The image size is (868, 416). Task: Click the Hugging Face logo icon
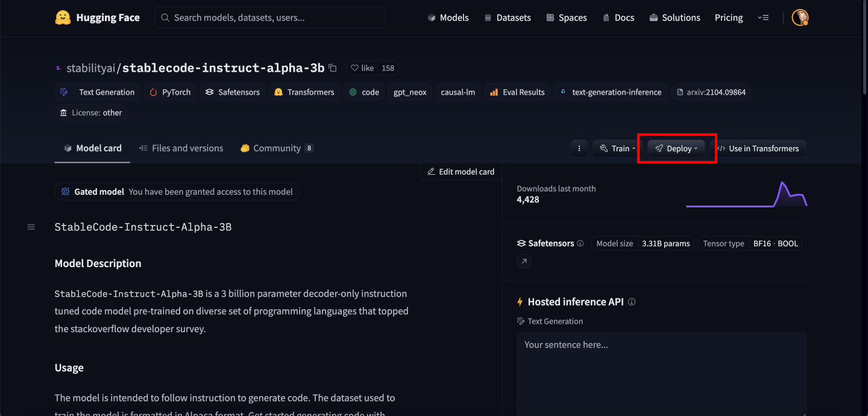[x=63, y=17]
